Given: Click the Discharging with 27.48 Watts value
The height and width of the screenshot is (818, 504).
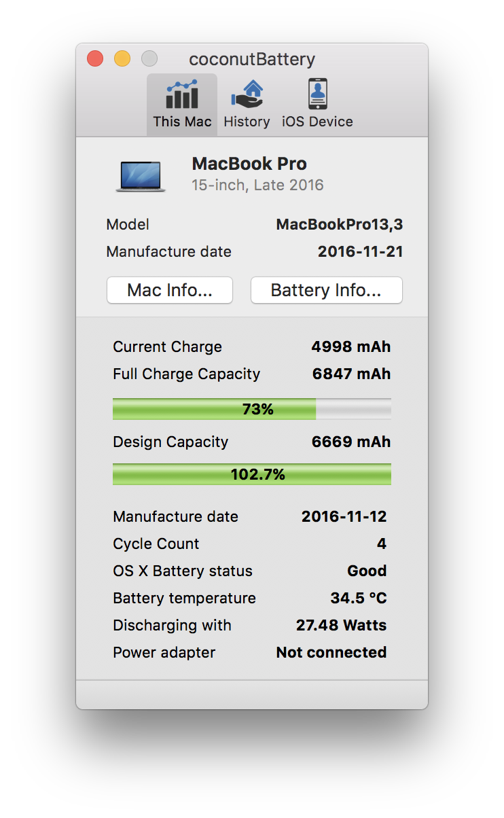Looking at the screenshot, I should pos(341,625).
